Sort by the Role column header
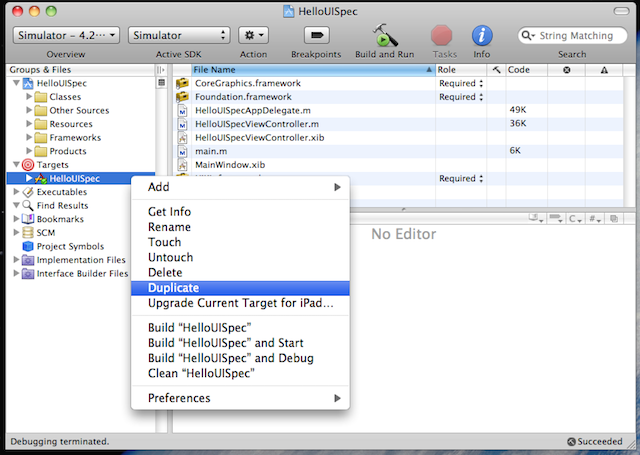The height and width of the screenshot is (455, 640). click(461, 70)
